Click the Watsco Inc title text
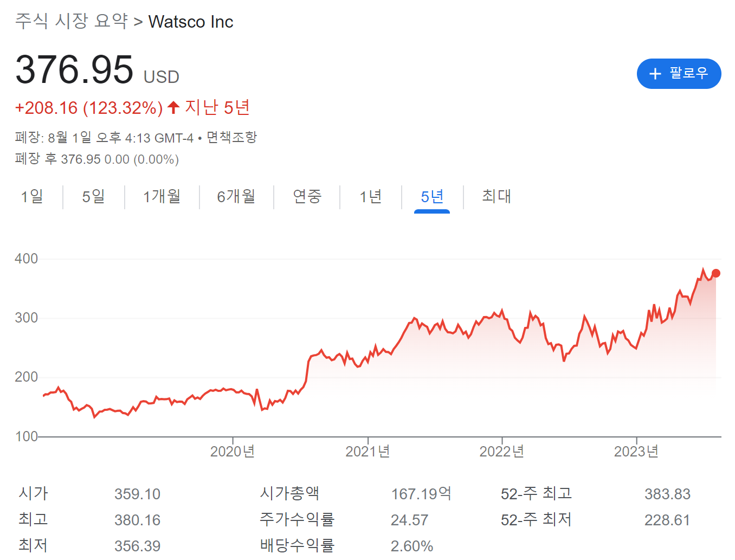735x560 pixels. [x=191, y=22]
